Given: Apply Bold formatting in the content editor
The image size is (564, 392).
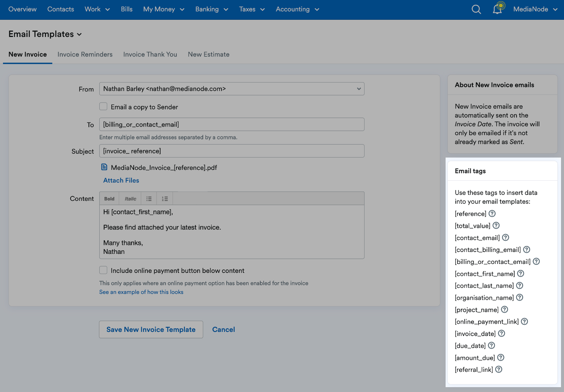Looking at the screenshot, I should (109, 198).
